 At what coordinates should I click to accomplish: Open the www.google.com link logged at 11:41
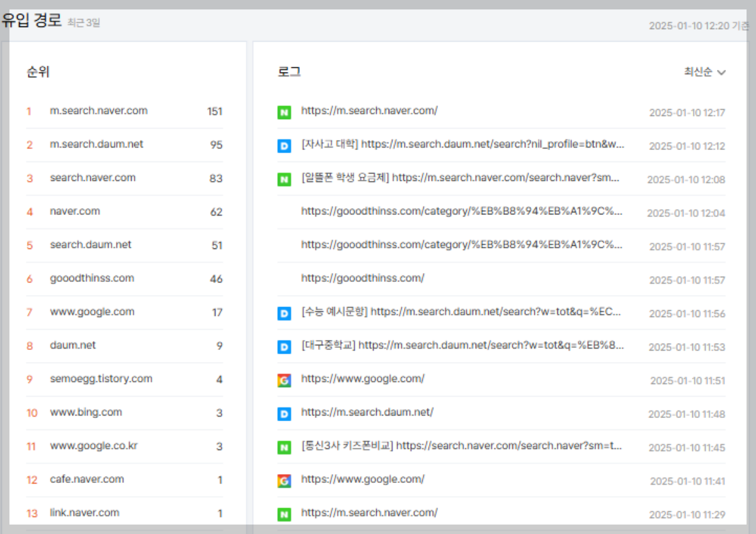[363, 479]
